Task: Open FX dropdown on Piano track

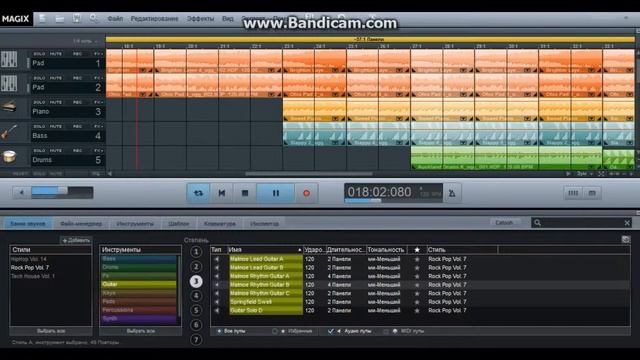Action: tap(98, 102)
